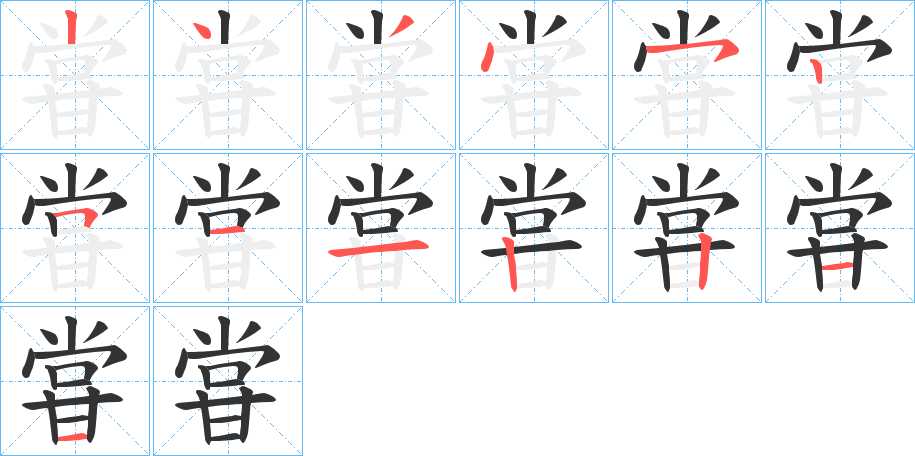This screenshot has width=915, height=456.
Task: Select the frame showing the cover's red left dot
Action: click(534, 75)
